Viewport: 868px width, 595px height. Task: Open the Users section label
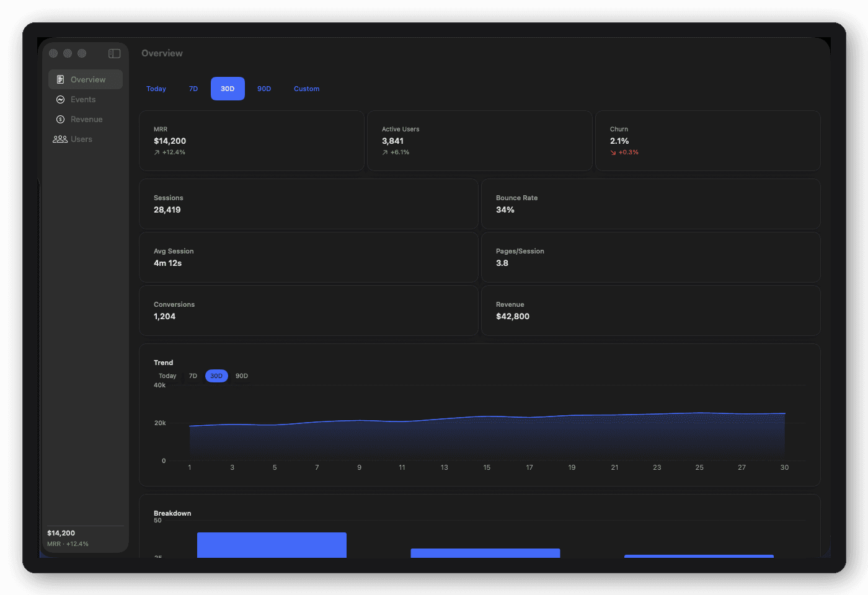(81, 139)
